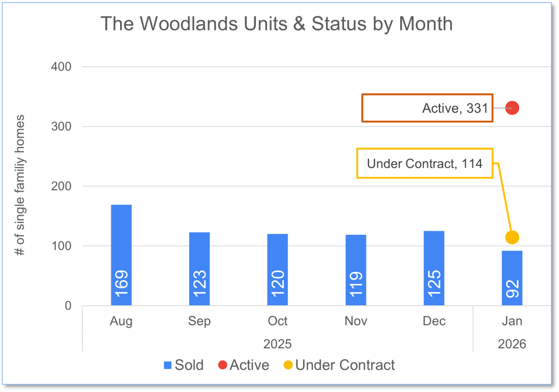
Task: Click the vertical axis title text
Action: [20, 186]
